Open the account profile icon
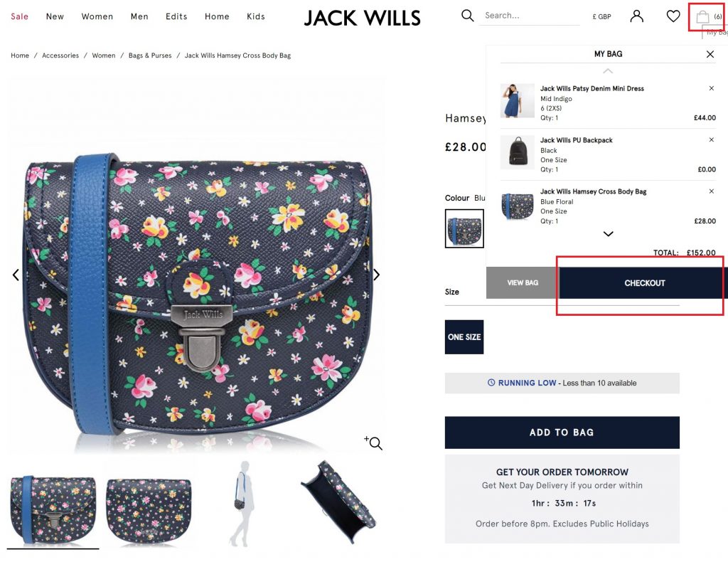 [x=637, y=16]
